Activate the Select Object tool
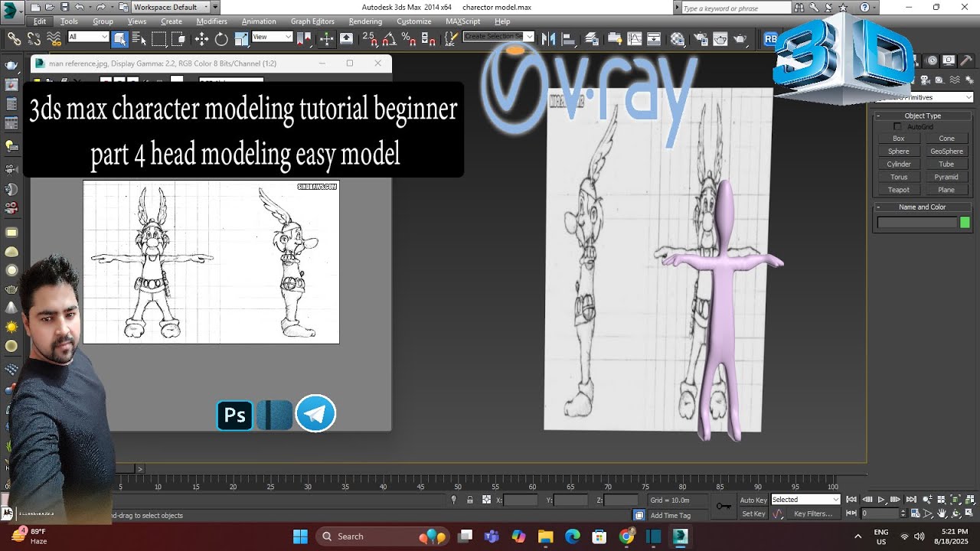 (x=120, y=38)
